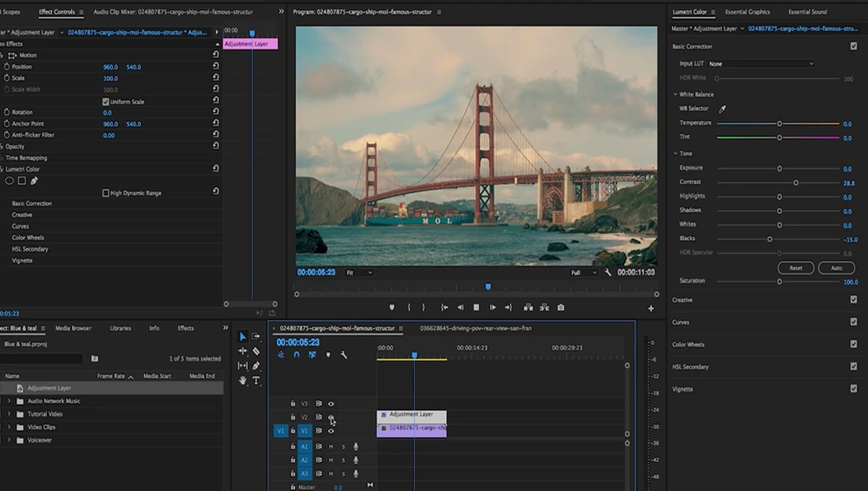This screenshot has height=491, width=868.
Task: Step back one frame
Action: point(460,307)
